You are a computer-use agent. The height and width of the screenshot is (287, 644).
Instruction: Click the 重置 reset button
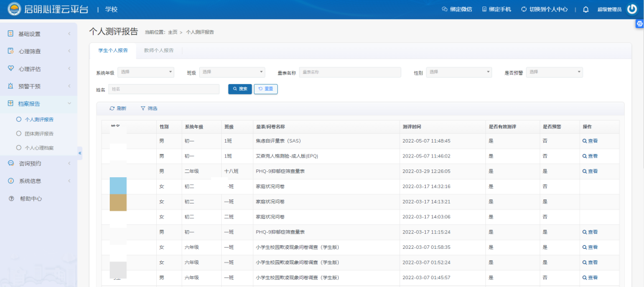266,89
